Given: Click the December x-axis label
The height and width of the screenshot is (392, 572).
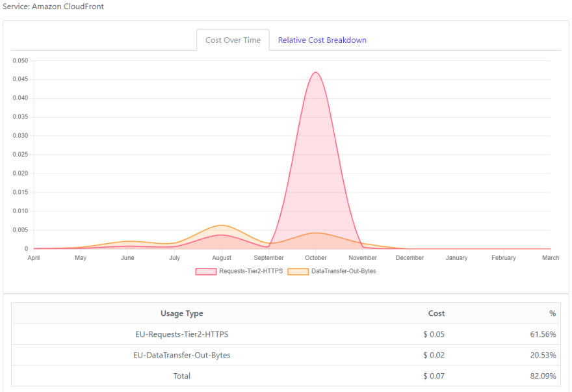Looking at the screenshot, I should click(409, 257).
